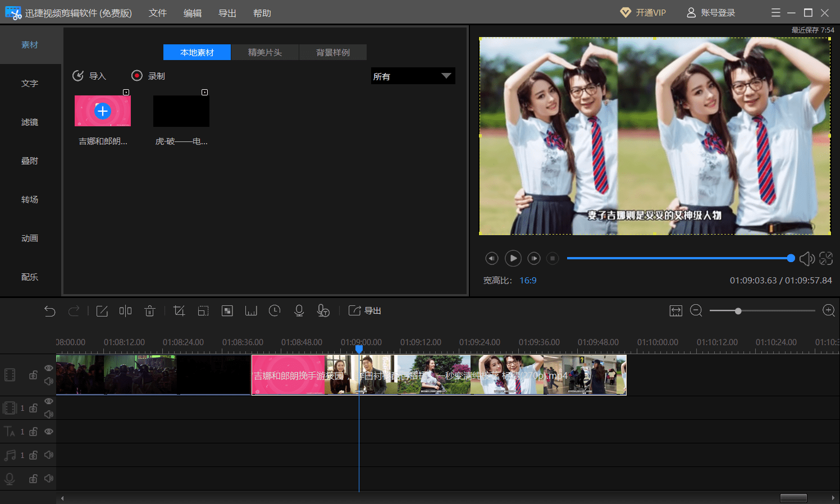
Task: Toggle text track visibility eye
Action: (x=49, y=432)
